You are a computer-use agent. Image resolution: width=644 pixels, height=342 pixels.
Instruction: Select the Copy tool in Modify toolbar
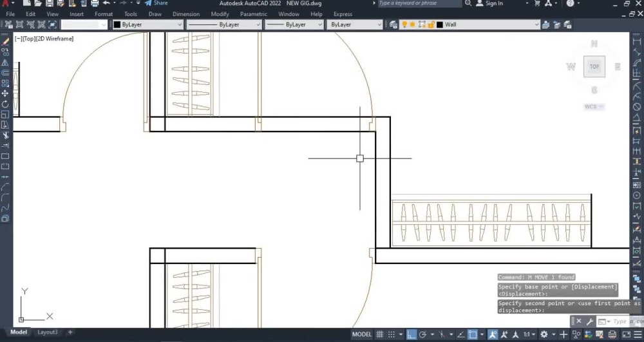click(5, 52)
